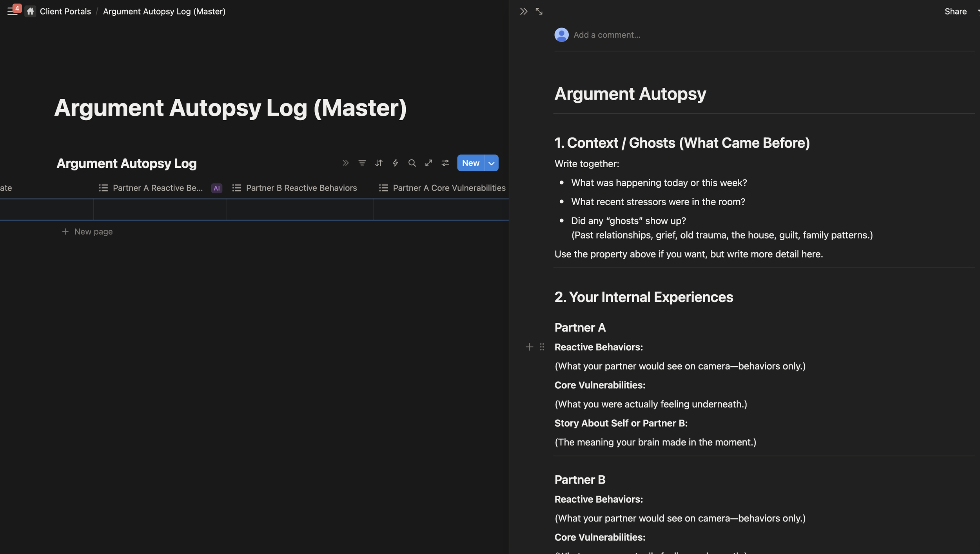Screen dimensions: 980x554
Task: Open the database search icon
Action: [x=412, y=163]
